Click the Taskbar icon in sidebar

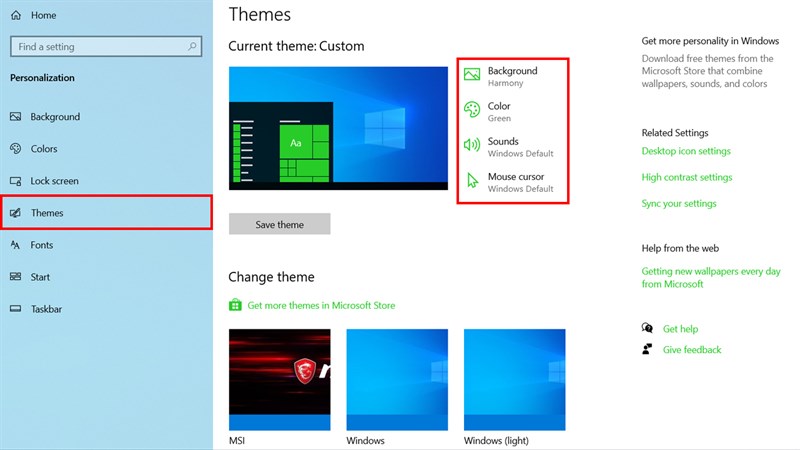16,309
